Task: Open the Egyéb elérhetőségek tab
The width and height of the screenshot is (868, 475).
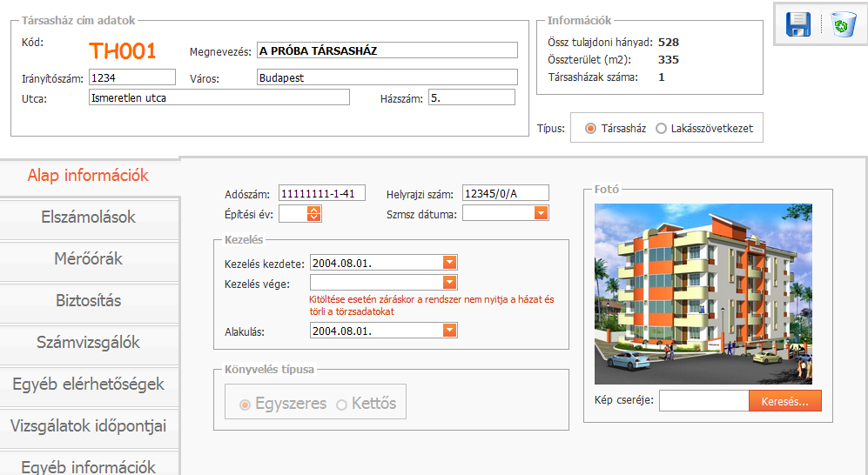Action: pyautogui.click(x=89, y=385)
